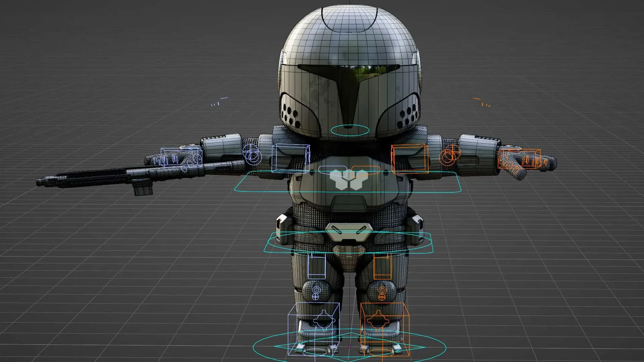This screenshot has width=644, height=362.
Task: Select the orange hand box control
Action: pos(519,159)
